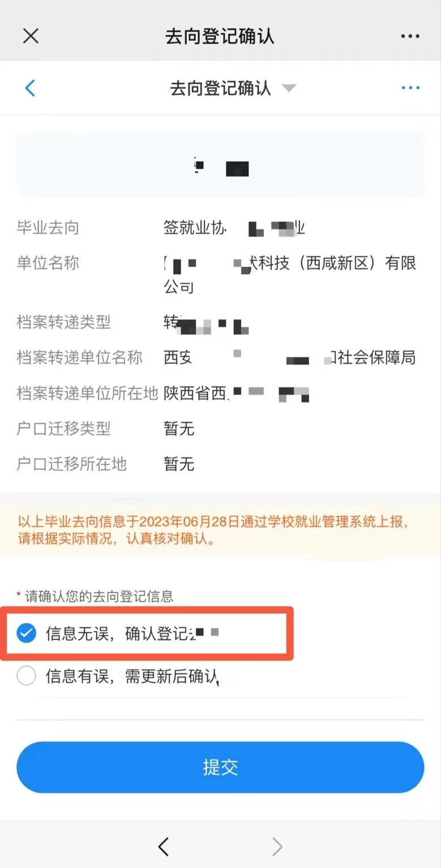
Task: Select the 信息无误，确认登记 radio button
Action: (26, 633)
